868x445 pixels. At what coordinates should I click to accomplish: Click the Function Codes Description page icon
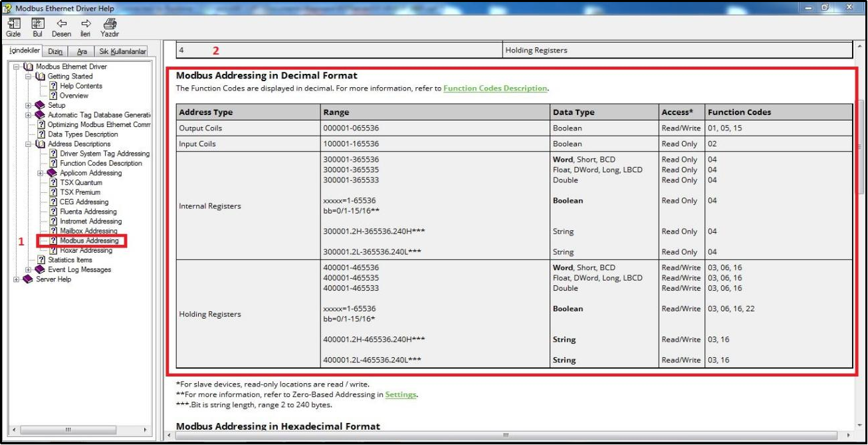click(54, 163)
